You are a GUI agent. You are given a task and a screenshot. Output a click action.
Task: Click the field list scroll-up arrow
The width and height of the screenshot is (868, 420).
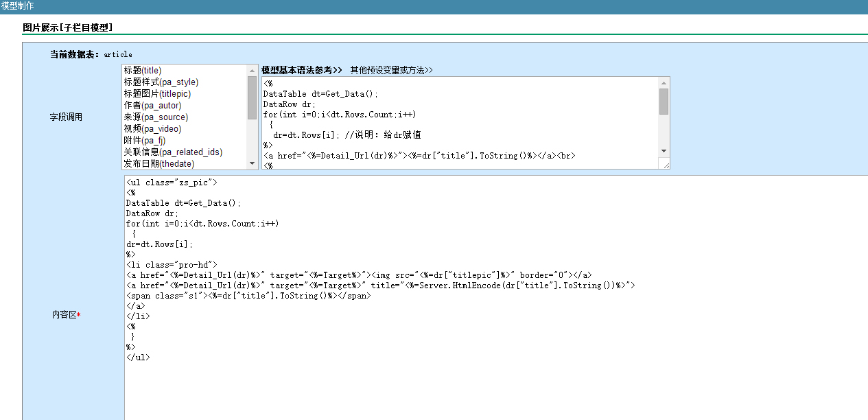click(253, 69)
